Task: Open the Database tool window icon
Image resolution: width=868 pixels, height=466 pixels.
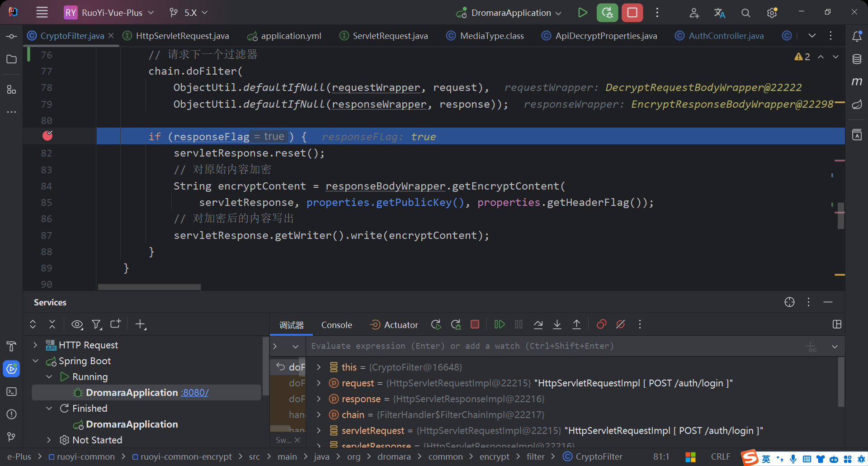Action: pyautogui.click(x=857, y=59)
